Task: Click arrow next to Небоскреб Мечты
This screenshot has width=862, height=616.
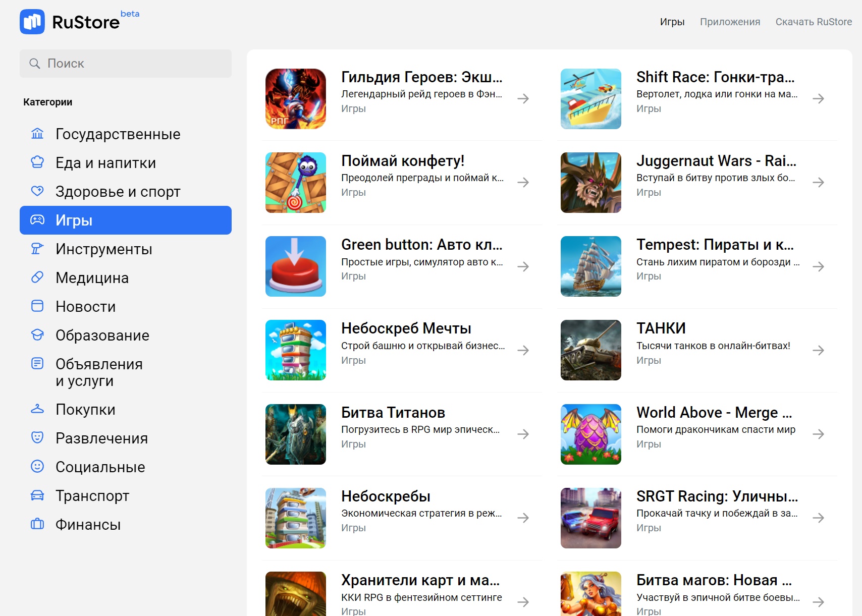Action: (x=523, y=350)
